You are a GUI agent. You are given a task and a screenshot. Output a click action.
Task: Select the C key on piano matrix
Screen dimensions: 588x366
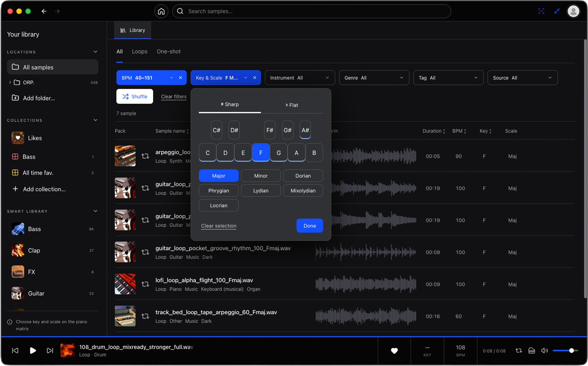tap(208, 153)
